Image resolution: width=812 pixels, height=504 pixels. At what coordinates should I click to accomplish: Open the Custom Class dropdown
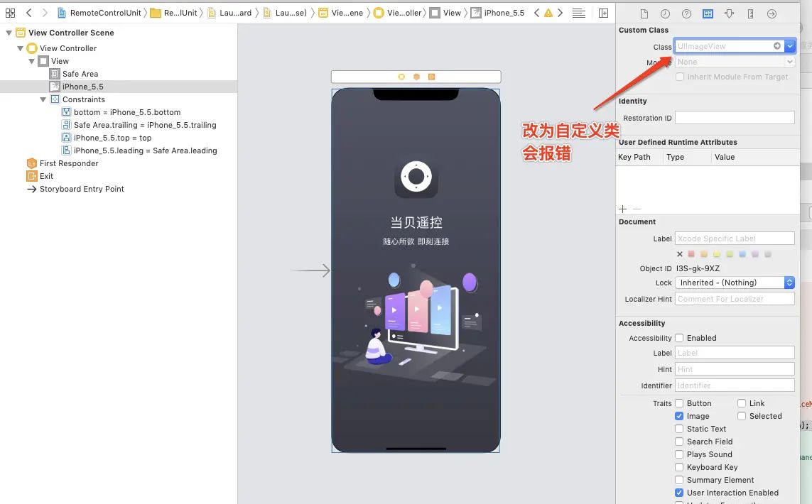pos(789,45)
